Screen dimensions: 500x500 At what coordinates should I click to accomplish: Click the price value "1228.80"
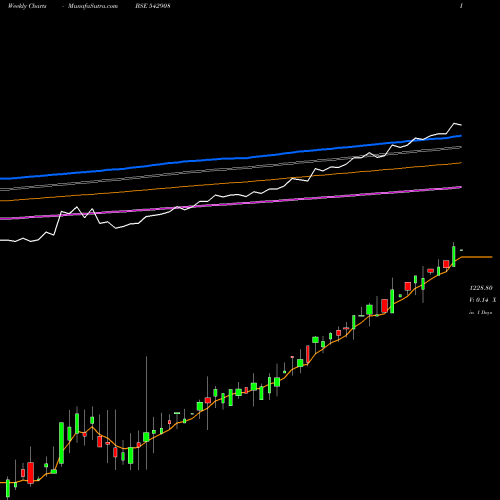480,288
